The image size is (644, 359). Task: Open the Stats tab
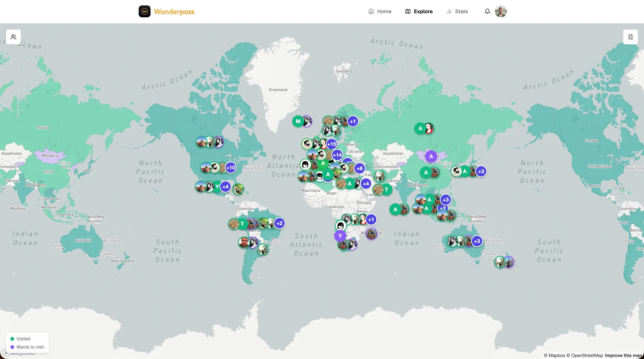tap(457, 12)
